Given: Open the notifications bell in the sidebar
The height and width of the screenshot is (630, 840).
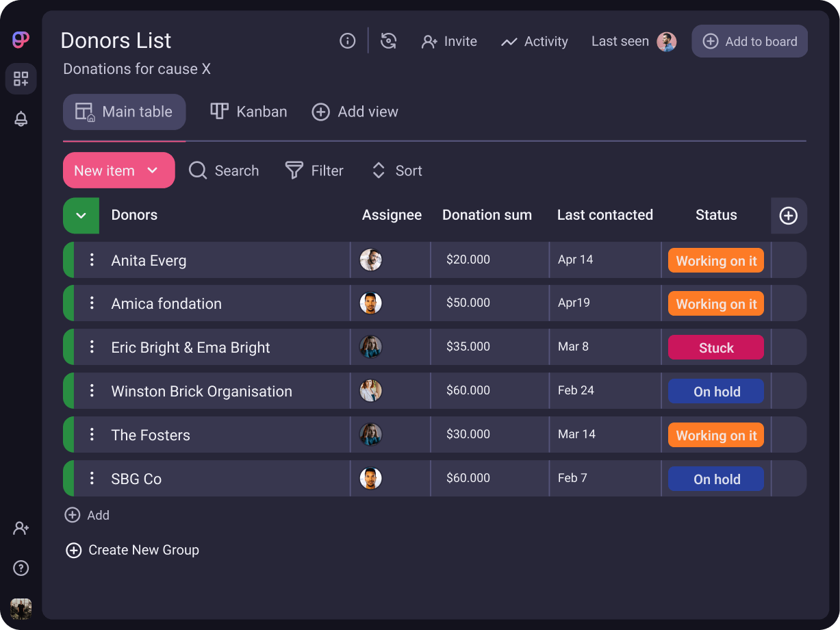Looking at the screenshot, I should [21, 118].
